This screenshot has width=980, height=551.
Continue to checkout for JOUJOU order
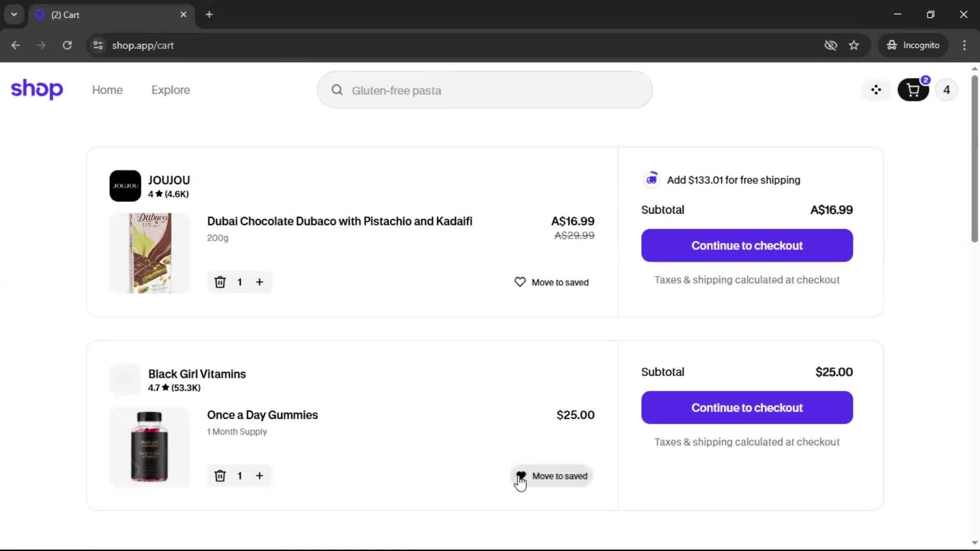pos(747,245)
